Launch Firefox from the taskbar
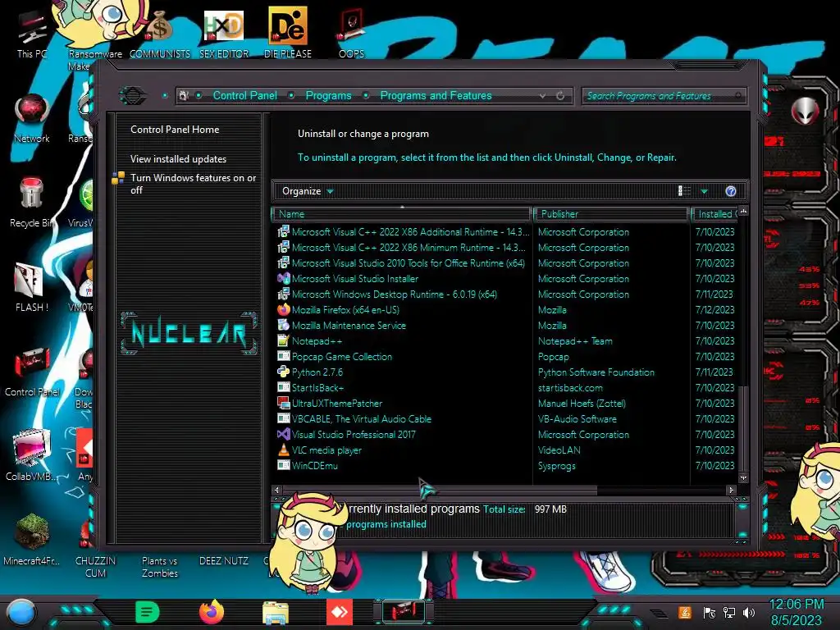 (x=212, y=612)
